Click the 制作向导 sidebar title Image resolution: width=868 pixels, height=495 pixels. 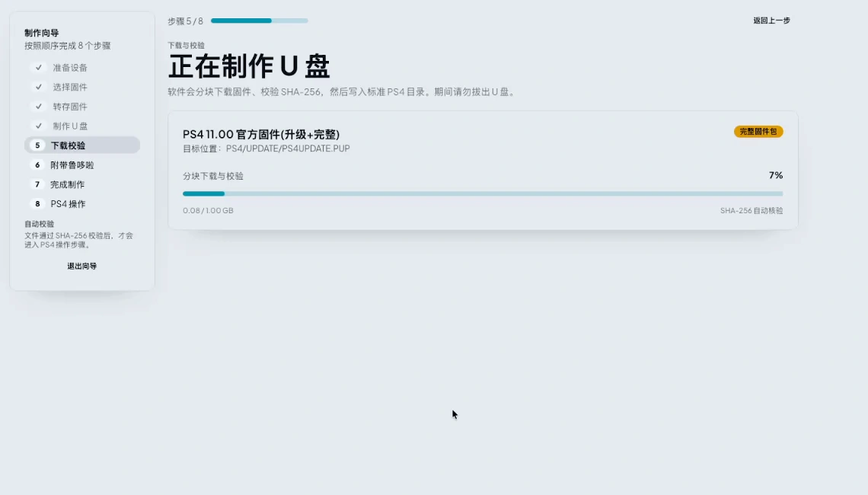pyautogui.click(x=42, y=33)
